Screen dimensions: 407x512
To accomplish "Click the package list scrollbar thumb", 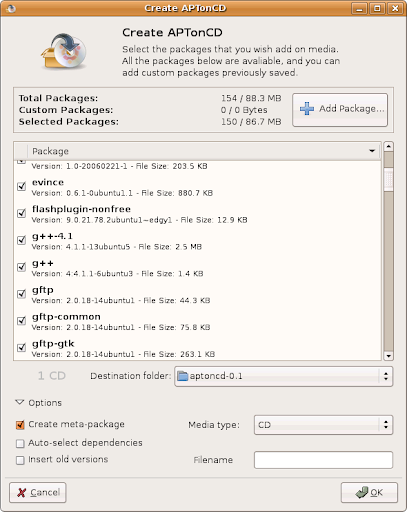I will pos(388,180).
